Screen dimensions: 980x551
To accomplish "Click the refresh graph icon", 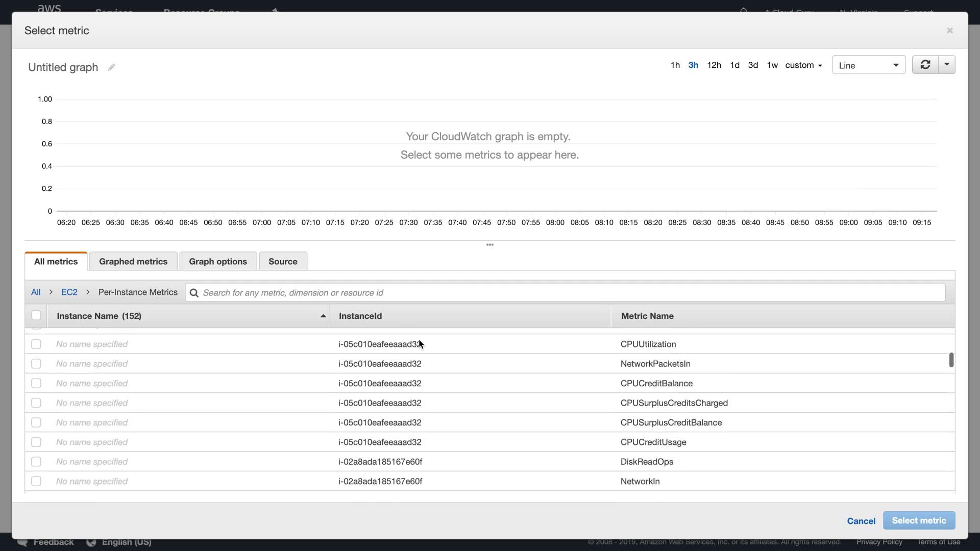I will (925, 65).
